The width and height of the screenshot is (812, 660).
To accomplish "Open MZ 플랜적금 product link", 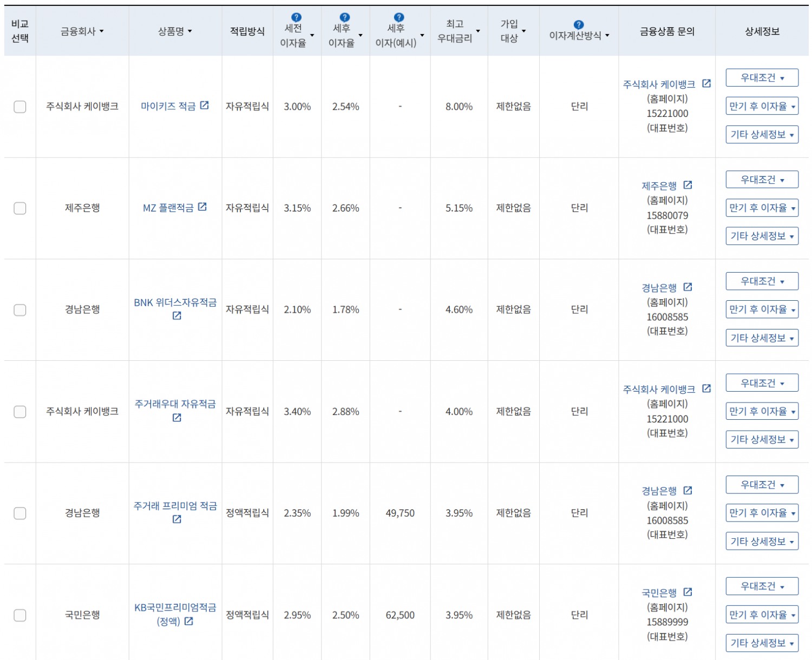I will [x=168, y=208].
